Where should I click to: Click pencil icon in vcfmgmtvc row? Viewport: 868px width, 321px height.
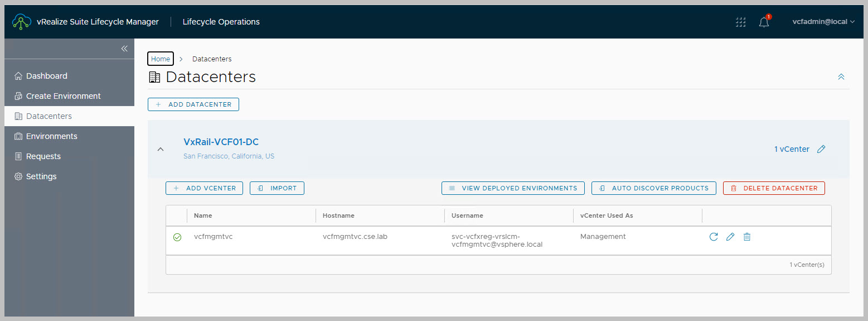tap(730, 237)
